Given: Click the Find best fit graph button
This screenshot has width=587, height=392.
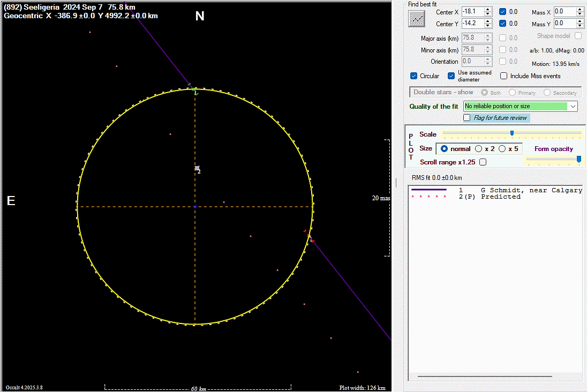Looking at the screenshot, I should [x=417, y=19].
